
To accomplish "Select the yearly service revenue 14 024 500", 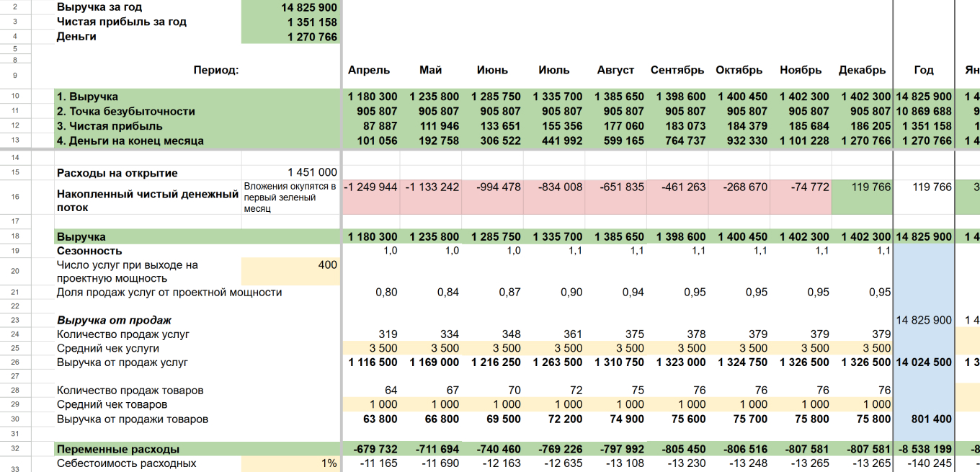I will tap(923, 362).
